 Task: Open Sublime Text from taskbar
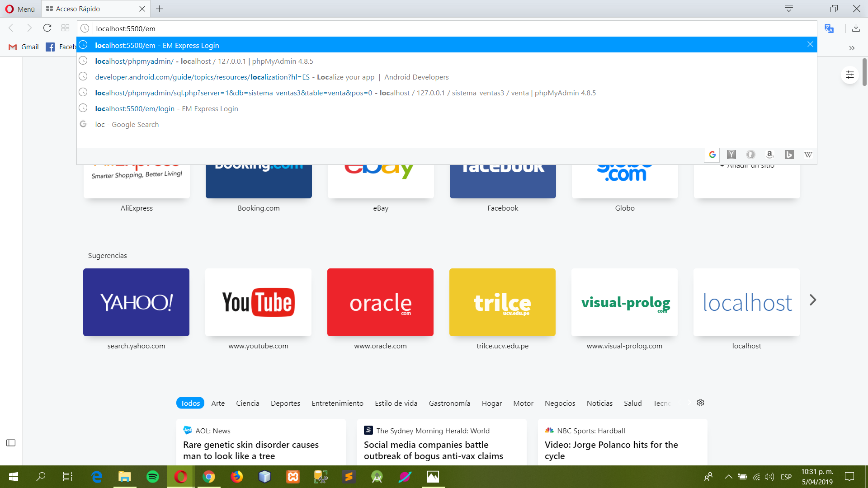[x=349, y=477]
